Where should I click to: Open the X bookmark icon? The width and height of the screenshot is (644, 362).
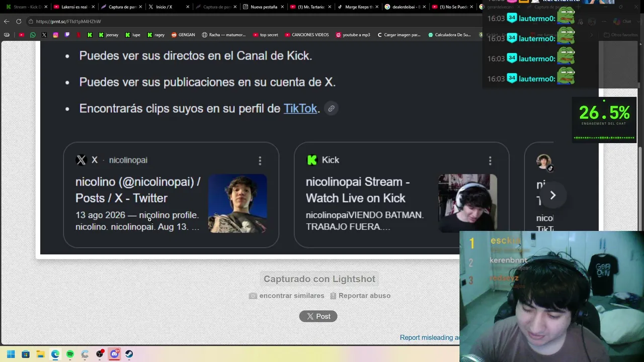44,35
